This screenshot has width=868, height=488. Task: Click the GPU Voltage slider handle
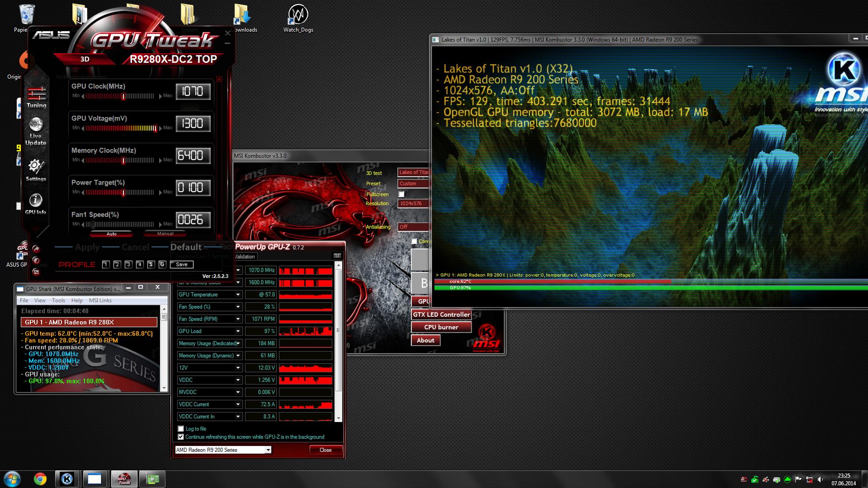[x=155, y=128]
